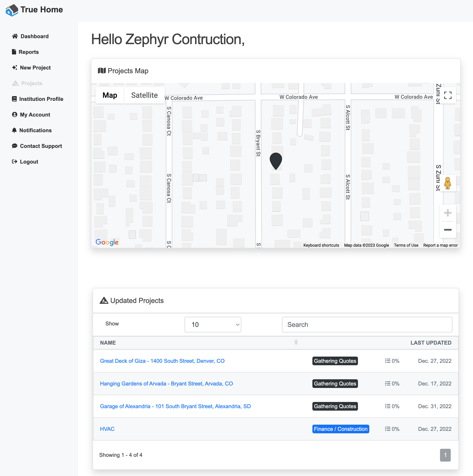The image size is (473, 476).
Task: Log out using the Logout item
Action: tap(29, 162)
